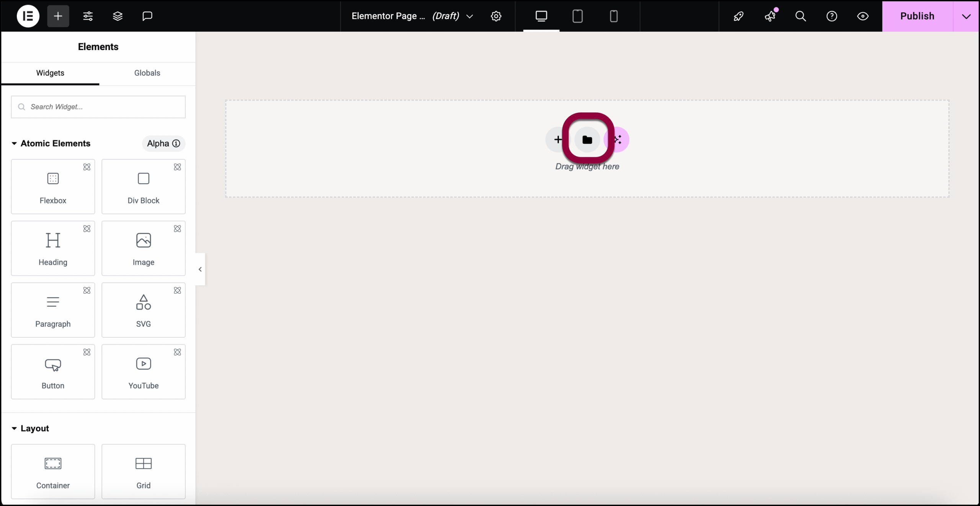980x506 pixels.
Task: Open the Publish options dropdown arrow
Action: coord(966,16)
